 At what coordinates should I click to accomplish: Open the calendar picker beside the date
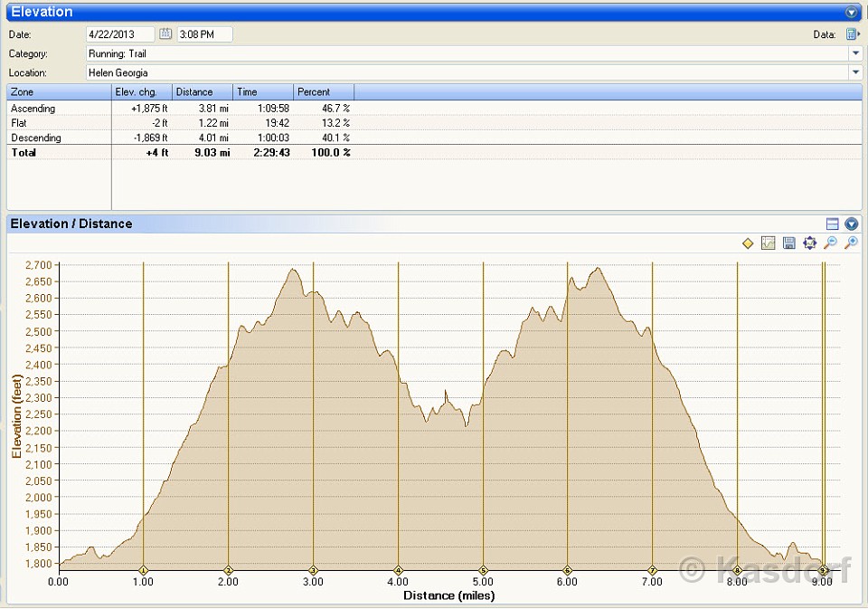point(165,34)
